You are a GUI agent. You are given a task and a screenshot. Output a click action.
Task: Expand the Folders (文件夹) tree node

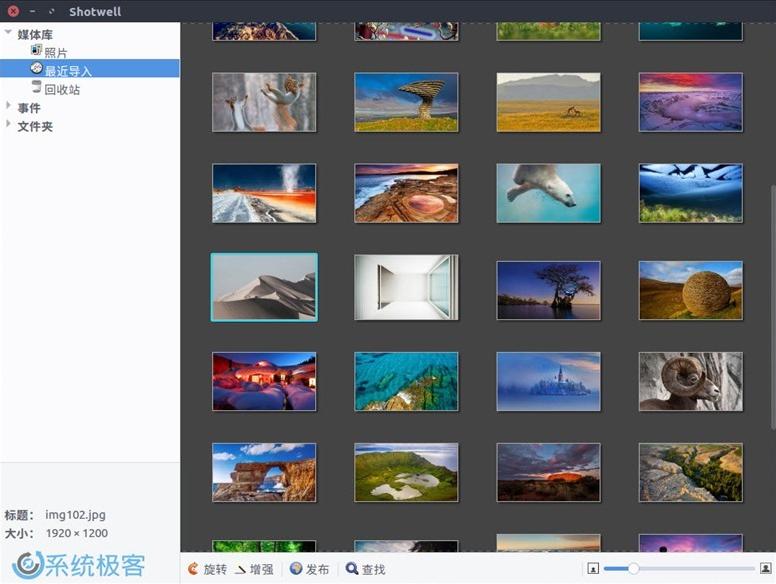(x=9, y=125)
